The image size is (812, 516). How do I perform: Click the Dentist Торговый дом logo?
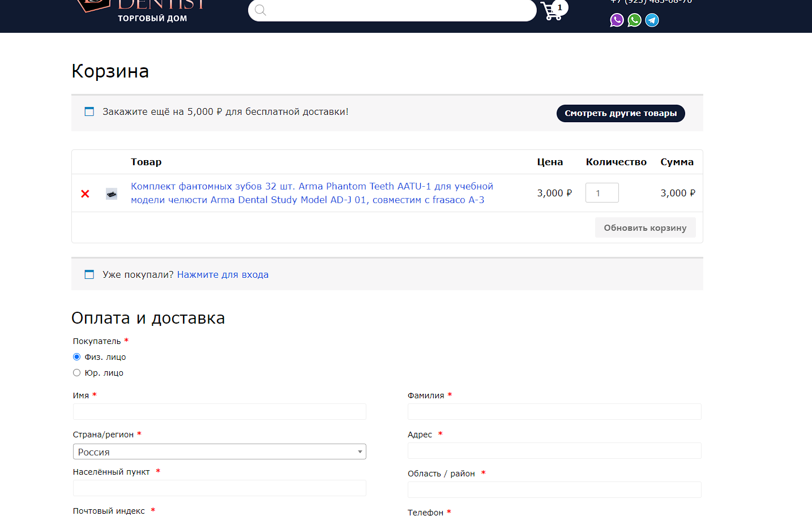click(142, 11)
